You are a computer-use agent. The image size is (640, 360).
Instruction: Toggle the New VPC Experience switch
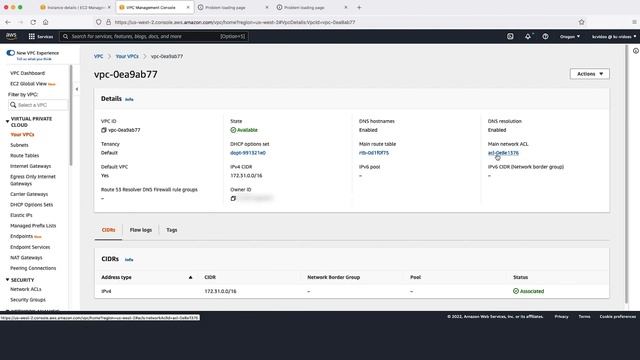click(11, 53)
